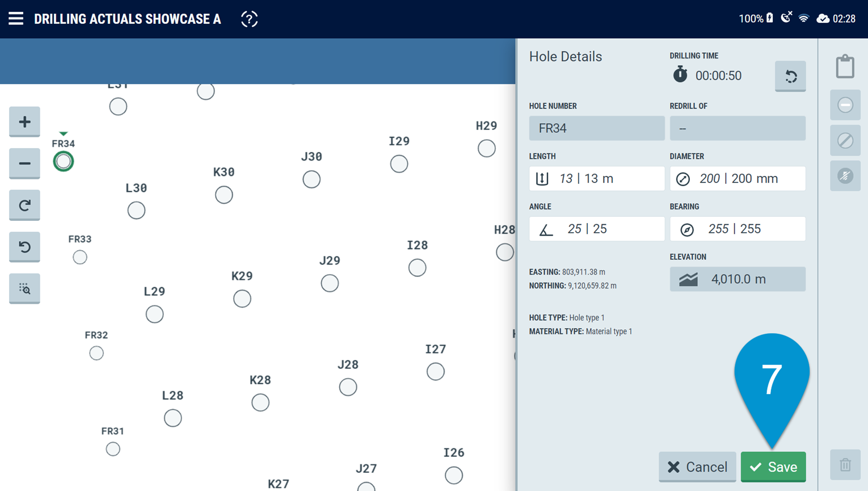
Task: Zoom in on the drill pattern map
Action: click(24, 121)
